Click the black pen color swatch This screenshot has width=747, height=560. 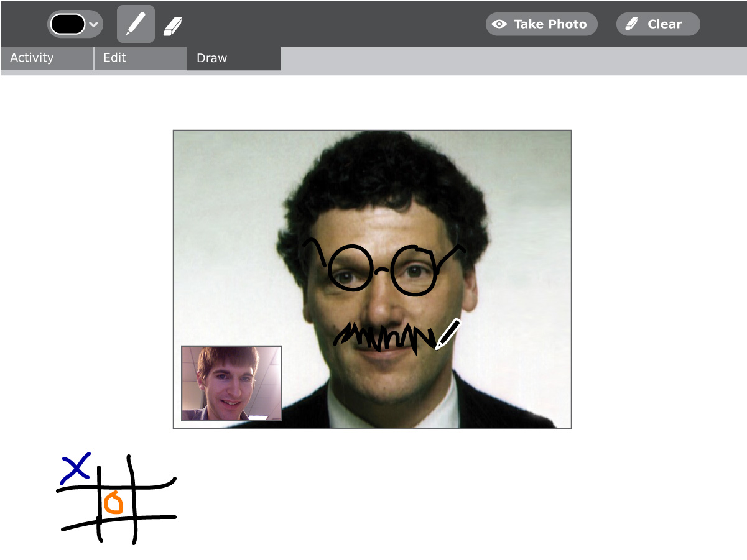click(67, 24)
